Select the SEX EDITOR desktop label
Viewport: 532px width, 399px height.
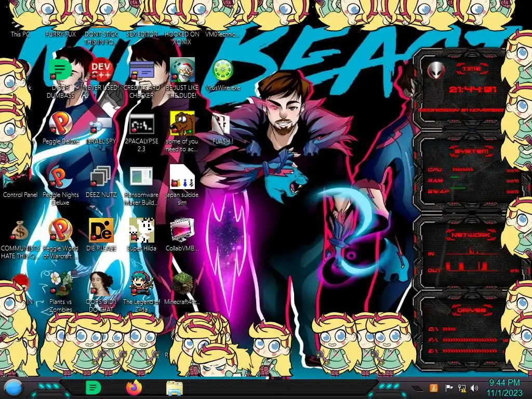coord(142,34)
